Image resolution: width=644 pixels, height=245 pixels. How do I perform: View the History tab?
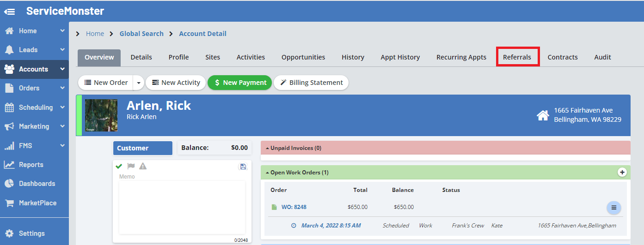point(353,58)
